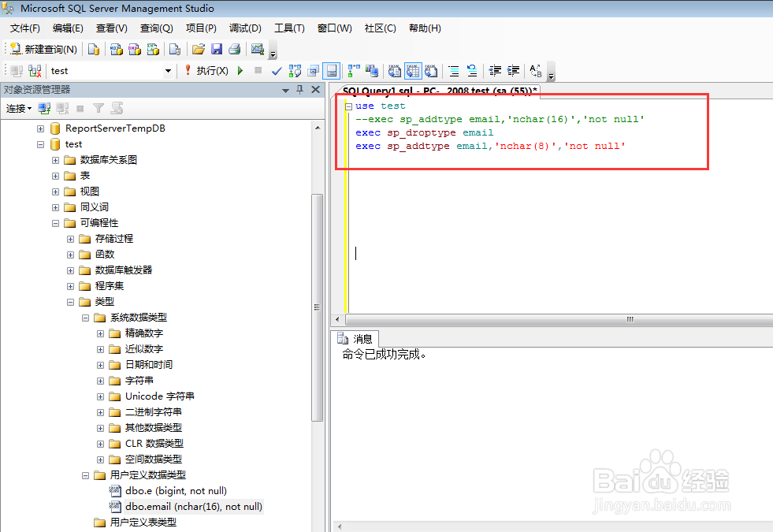The image size is (773, 532).
Task: Click the Filter funnel icon in Object Explorer
Action: coord(98,109)
